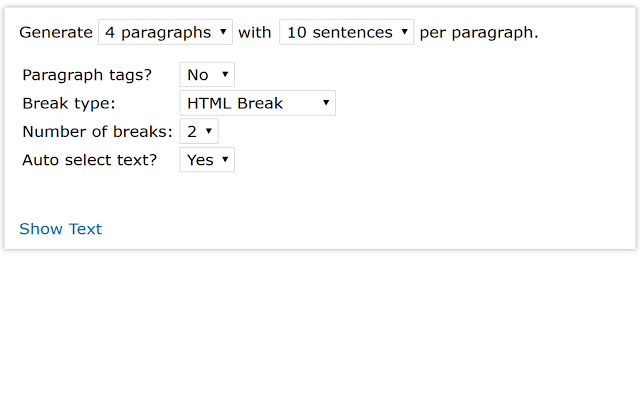Open the "HTML Break" type dropdown
The image size is (640, 400).
(257, 103)
